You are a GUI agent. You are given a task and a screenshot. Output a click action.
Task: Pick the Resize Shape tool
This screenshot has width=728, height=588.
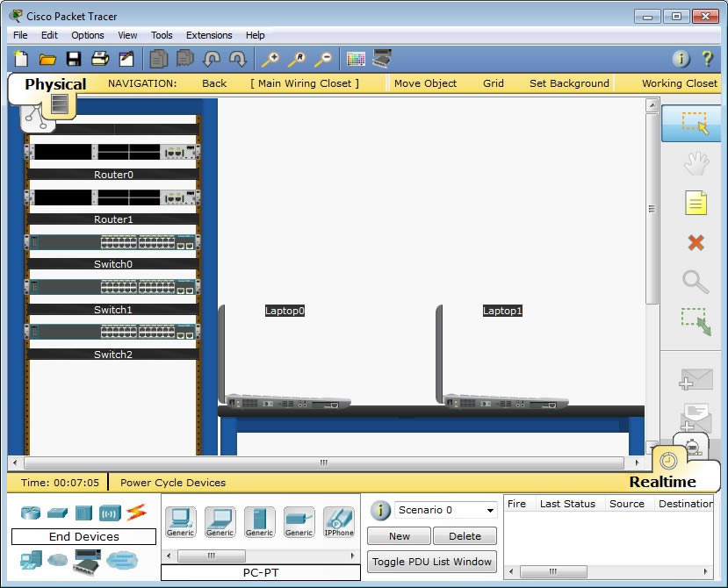coord(696,321)
